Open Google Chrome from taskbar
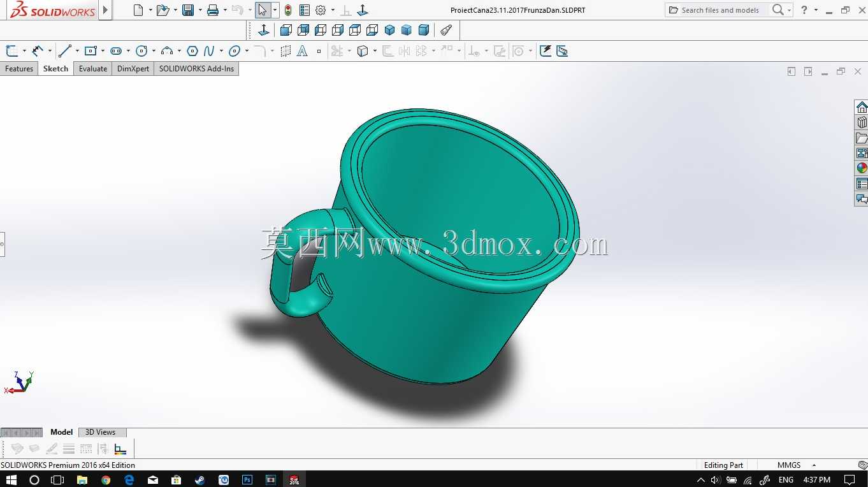Screen dimensions: 868x487 tap(106, 479)
